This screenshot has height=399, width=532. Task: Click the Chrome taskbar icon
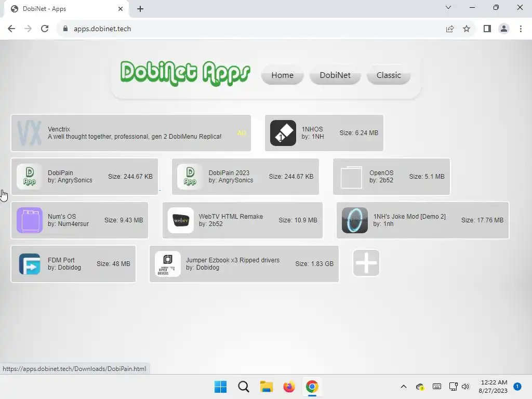pos(312,387)
